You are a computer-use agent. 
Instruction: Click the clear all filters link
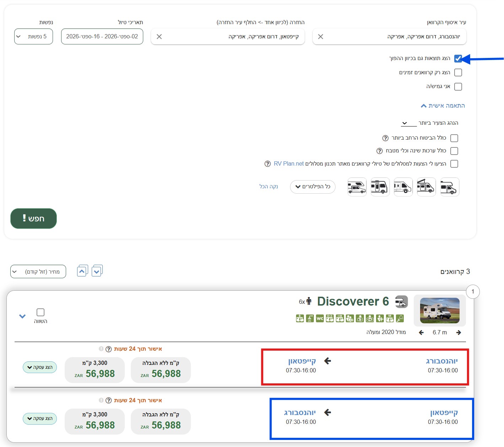coord(269,187)
